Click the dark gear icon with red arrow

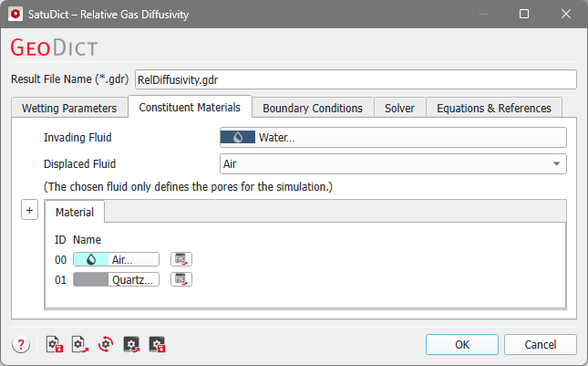tap(131, 344)
